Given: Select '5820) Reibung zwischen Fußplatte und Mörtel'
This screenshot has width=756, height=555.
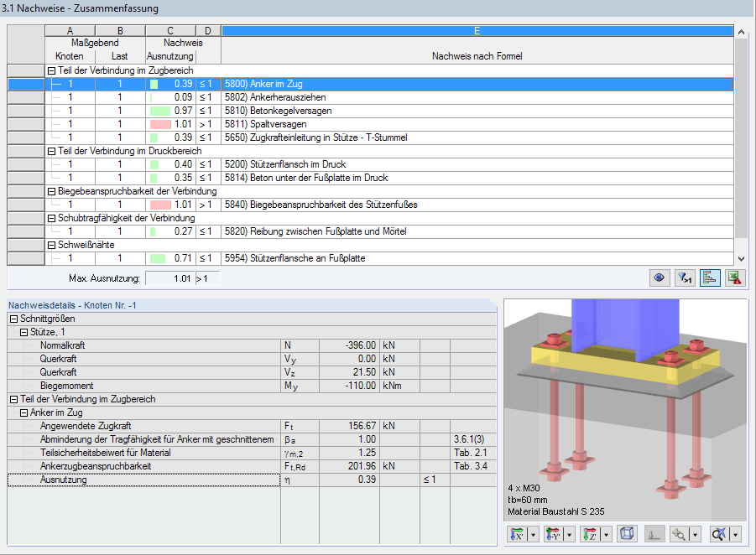Looking at the screenshot, I should [x=389, y=231].
